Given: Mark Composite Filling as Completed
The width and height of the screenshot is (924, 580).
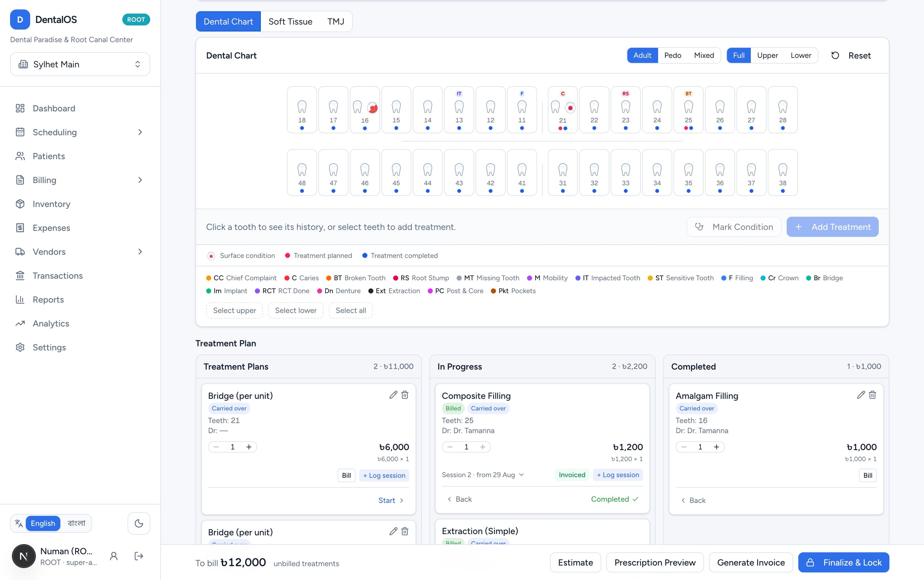Looking at the screenshot, I should point(614,499).
